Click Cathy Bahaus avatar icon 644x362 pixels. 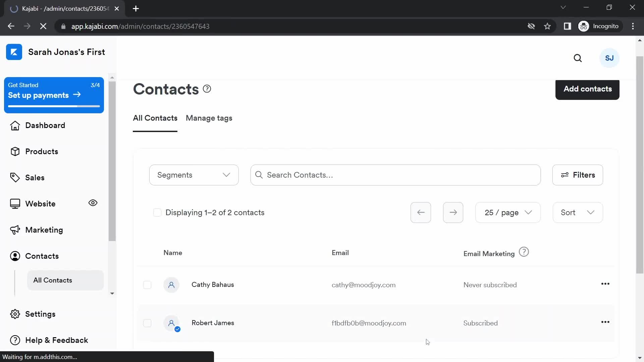point(171,285)
